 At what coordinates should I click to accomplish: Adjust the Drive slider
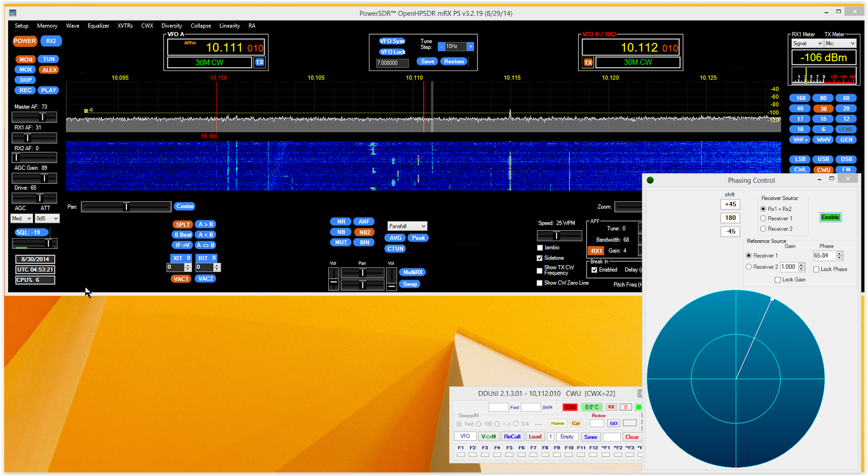tap(35, 198)
